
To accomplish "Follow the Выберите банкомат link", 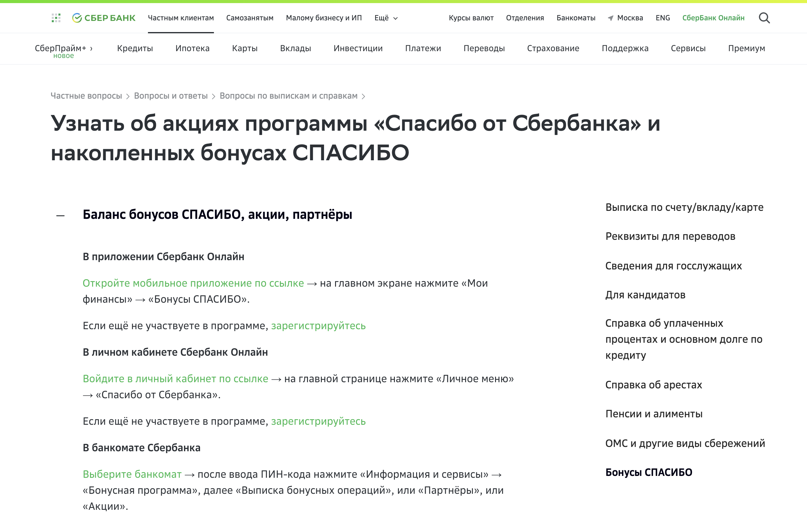I will (x=132, y=474).
